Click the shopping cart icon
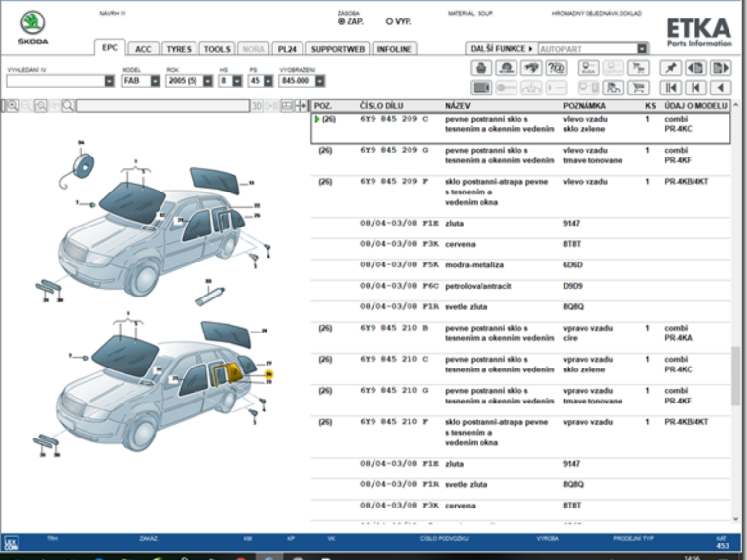 639,87
